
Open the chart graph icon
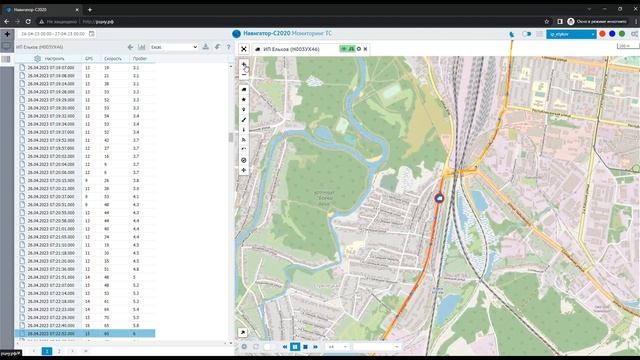(x=142, y=47)
